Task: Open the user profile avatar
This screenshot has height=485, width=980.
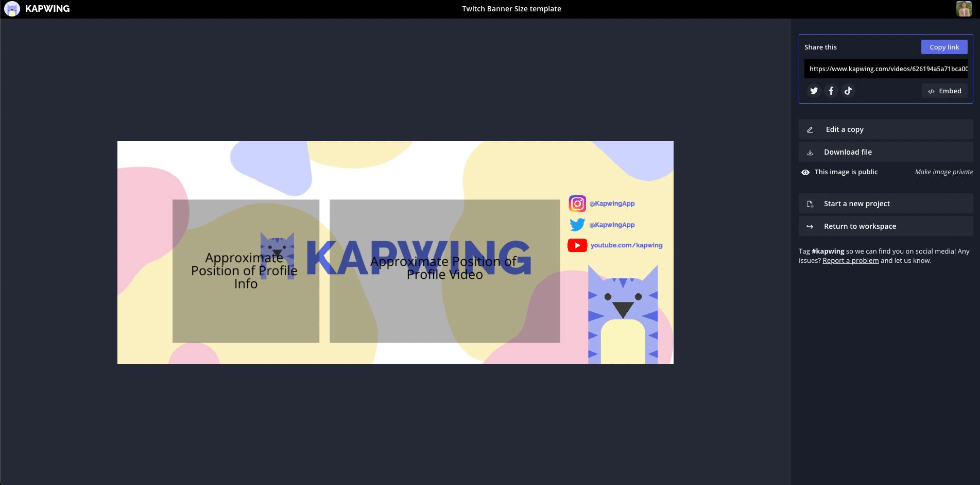Action: pos(964,9)
